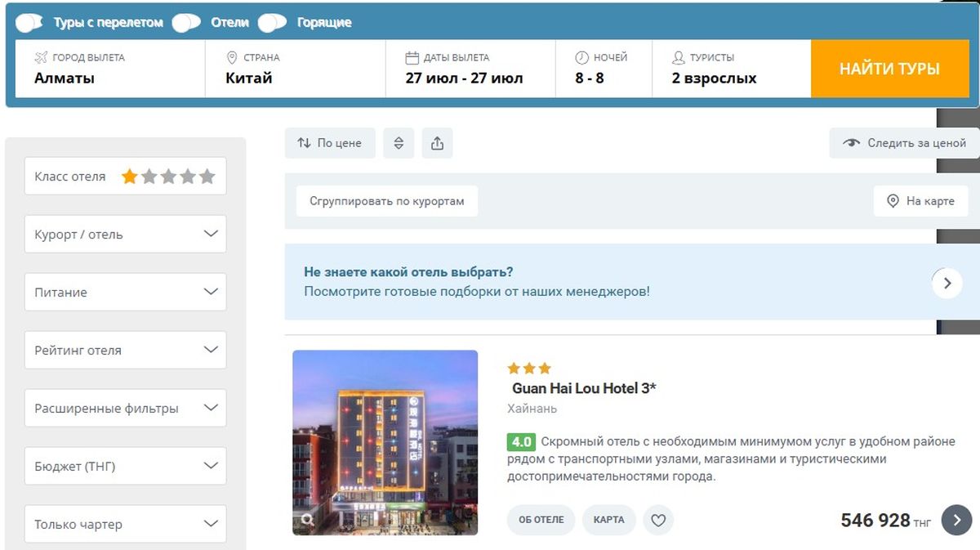Click the map pin icon in На карте
Viewport: 980px width, 550px height.
(893, 201)
